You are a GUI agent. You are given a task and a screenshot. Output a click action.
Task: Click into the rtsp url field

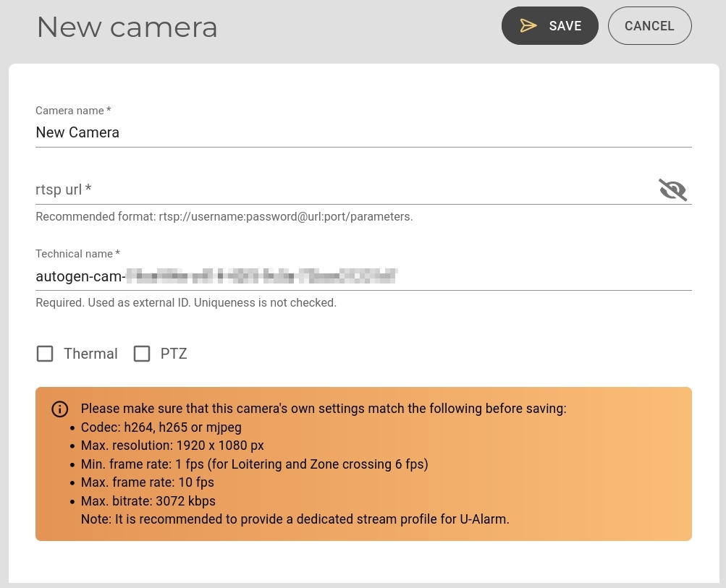coord(340,189)
